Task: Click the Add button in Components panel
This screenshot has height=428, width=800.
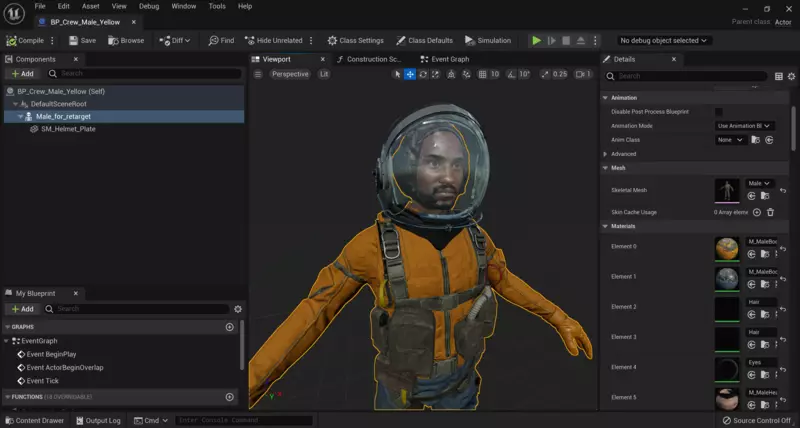Action: tap(22, 73)
